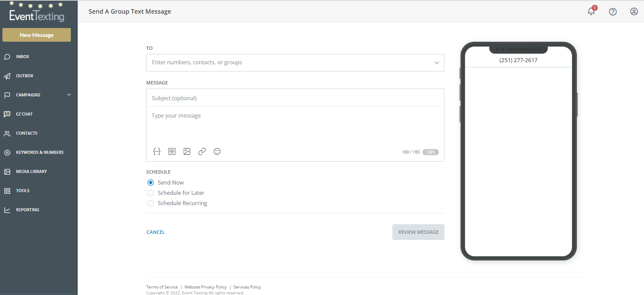Open the help question mark icon
Image resolution: width=644 pixels, height=295 pixels.
[613, 12]
